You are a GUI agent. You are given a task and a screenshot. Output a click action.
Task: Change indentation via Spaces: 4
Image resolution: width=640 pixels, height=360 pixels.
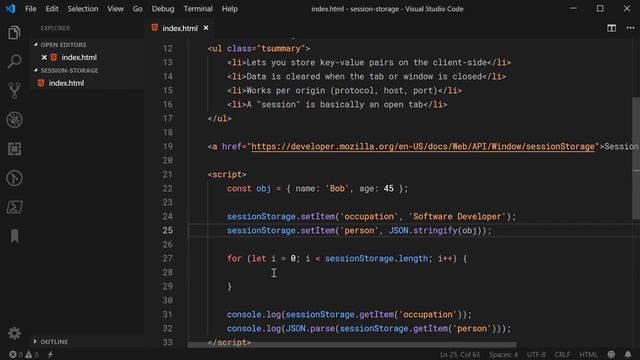503,354
